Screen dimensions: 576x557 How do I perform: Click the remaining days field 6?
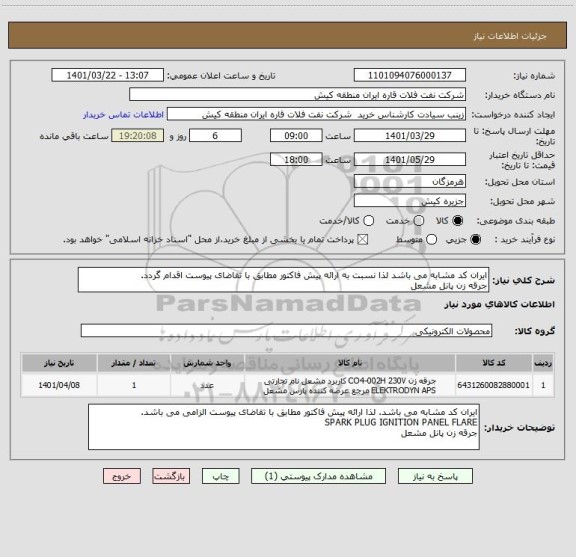click(215, 136)
